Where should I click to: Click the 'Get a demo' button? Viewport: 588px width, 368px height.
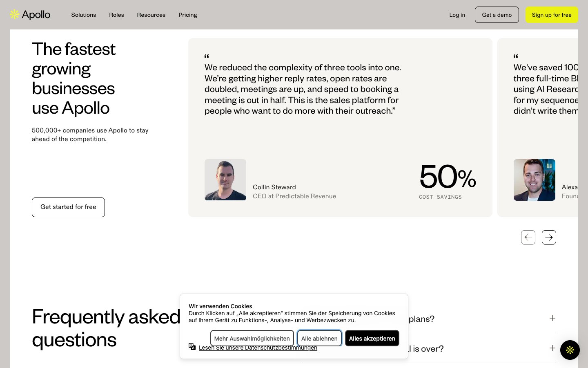coord(497,15)
